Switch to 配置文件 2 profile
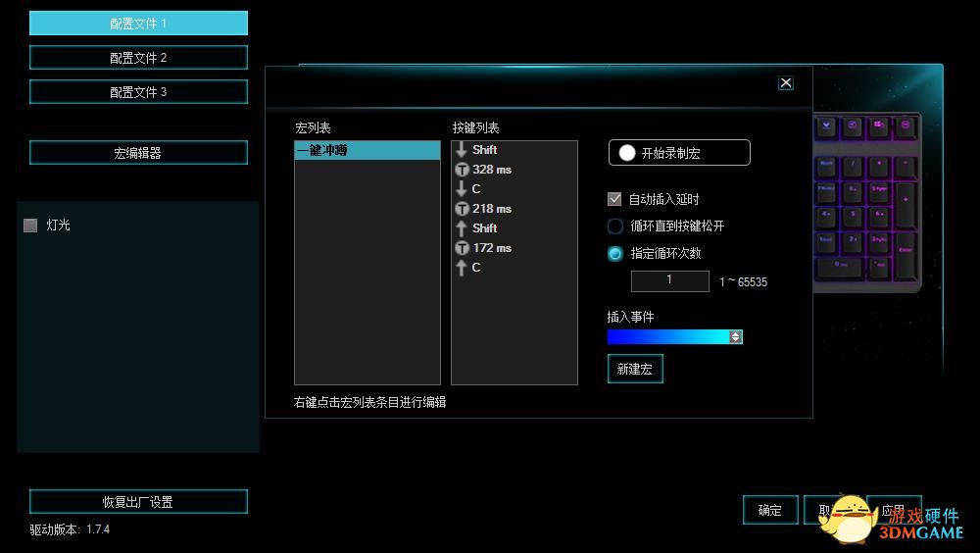 [138, 58]
